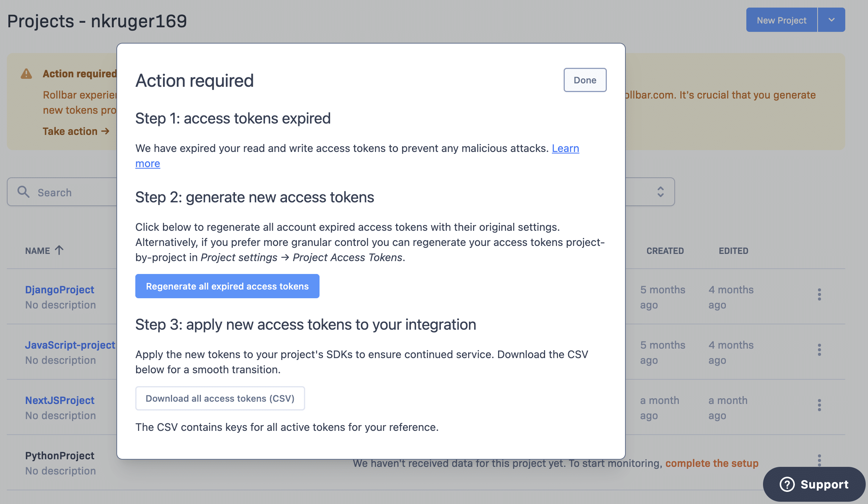
Task: Open PythonProject more options icon
Action: pyautogui.click(x=819, y=460)
